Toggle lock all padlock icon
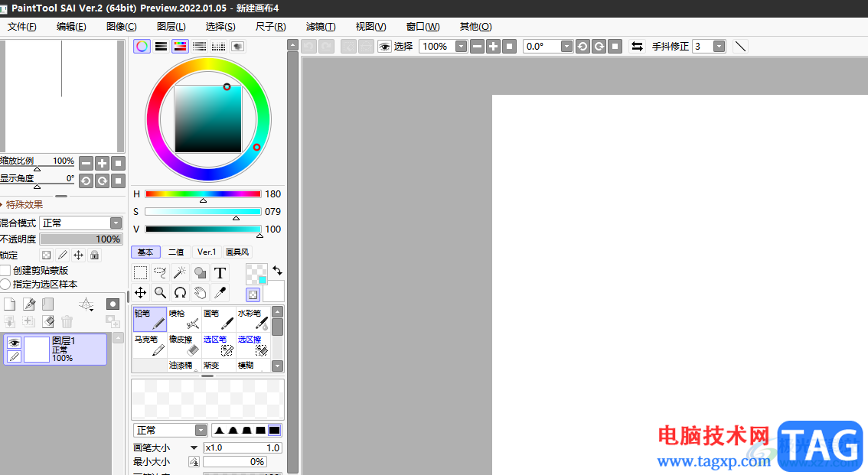Screen dimensions: 868x475 click(95, 255)
